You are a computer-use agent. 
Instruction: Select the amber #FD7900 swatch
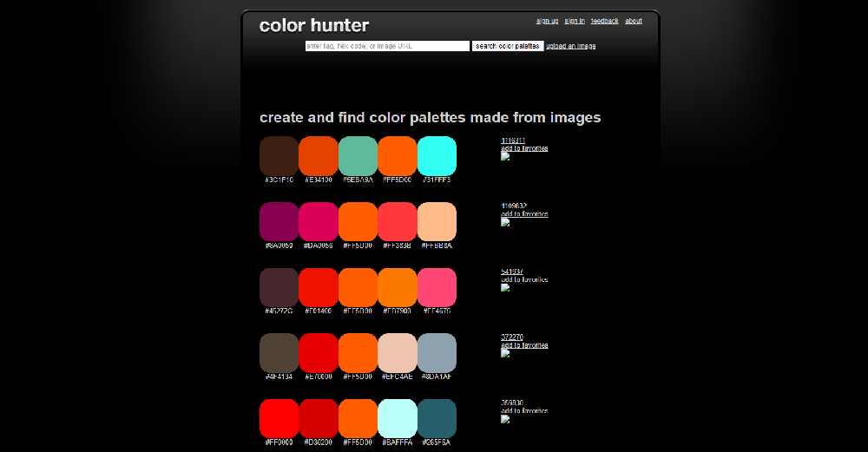(x=398, y=288)
